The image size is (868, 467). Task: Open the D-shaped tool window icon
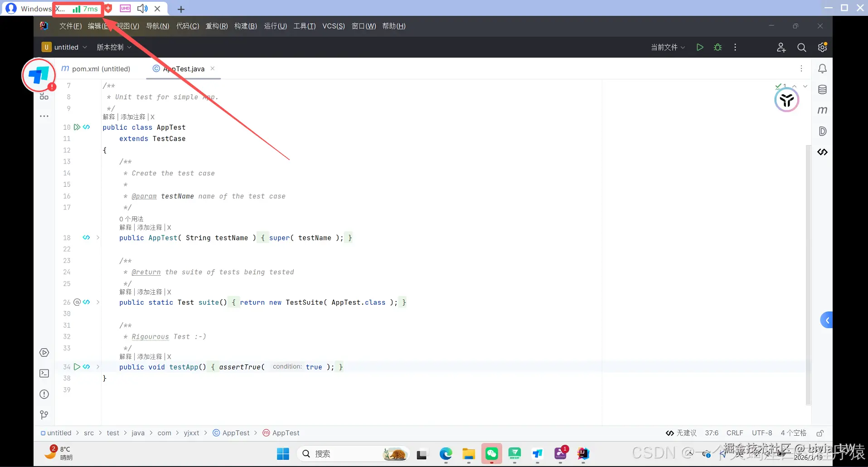pyautogui.click(x=822, y=131)
